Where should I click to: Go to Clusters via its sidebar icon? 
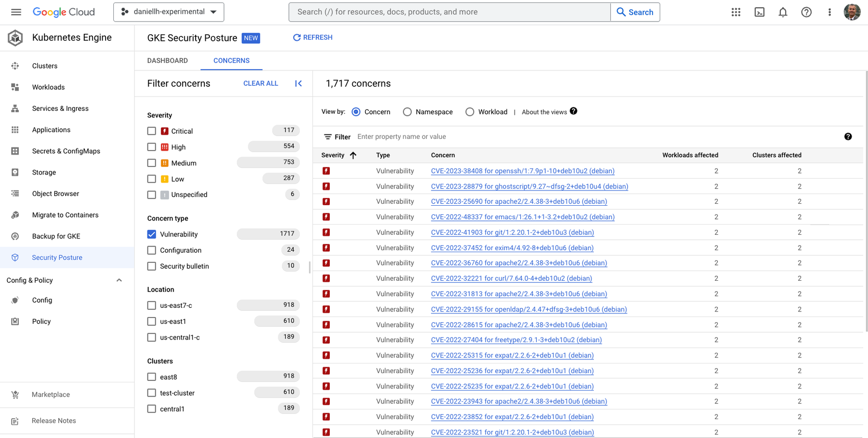[15, 66]
